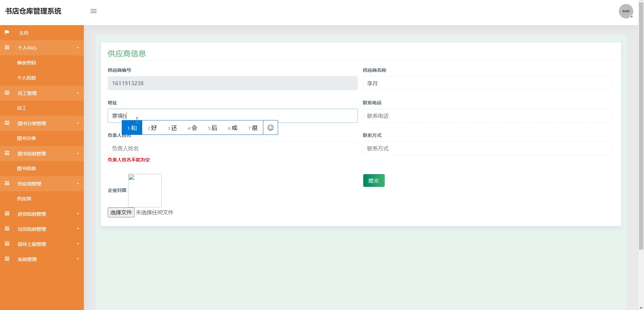Click the 图书分类管理 grid icon
The height and width of the screenshot is (310, 644).
tap(7, 123)
